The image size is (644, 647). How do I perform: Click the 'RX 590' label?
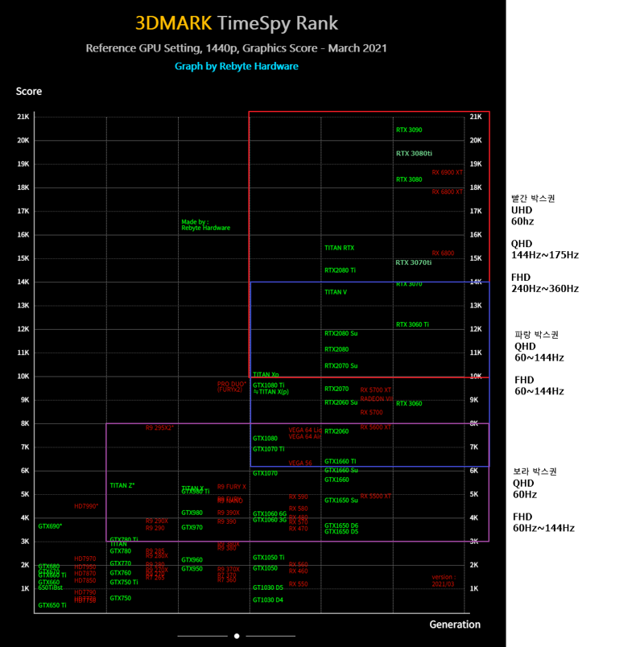click(299, 497)
